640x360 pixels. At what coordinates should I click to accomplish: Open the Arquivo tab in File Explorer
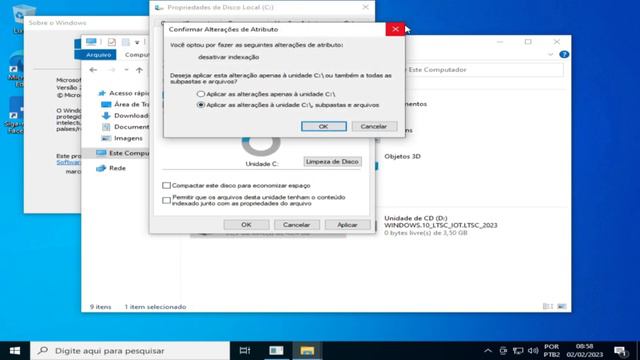tap(98, 55)
